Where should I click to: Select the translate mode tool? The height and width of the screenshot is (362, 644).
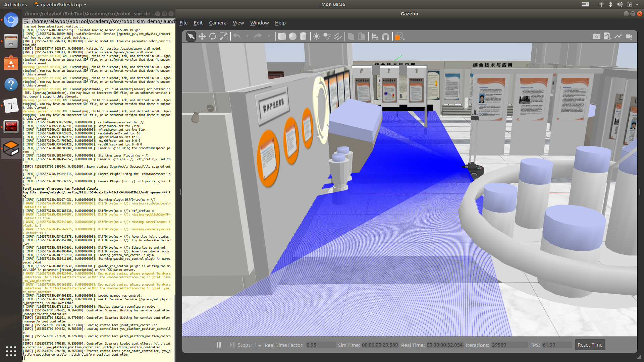[x=202, y=37]
